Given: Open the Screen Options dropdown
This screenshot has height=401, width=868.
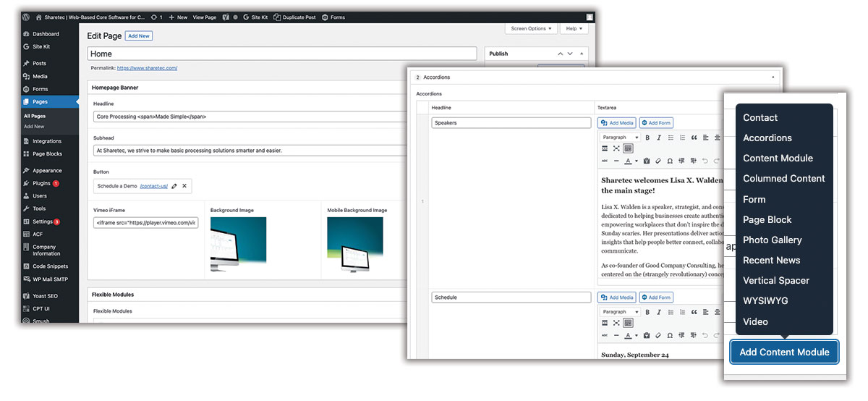Looking at the screenshot, I should [531, 29].
